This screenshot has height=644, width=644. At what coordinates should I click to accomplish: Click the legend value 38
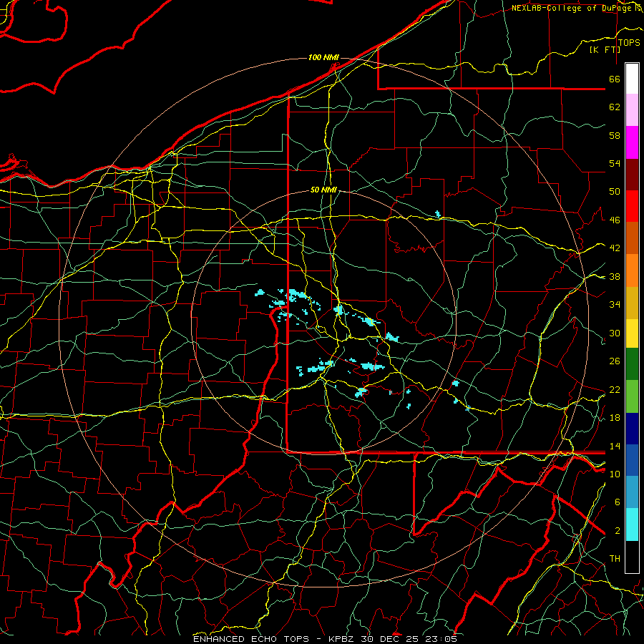[615, 276]
